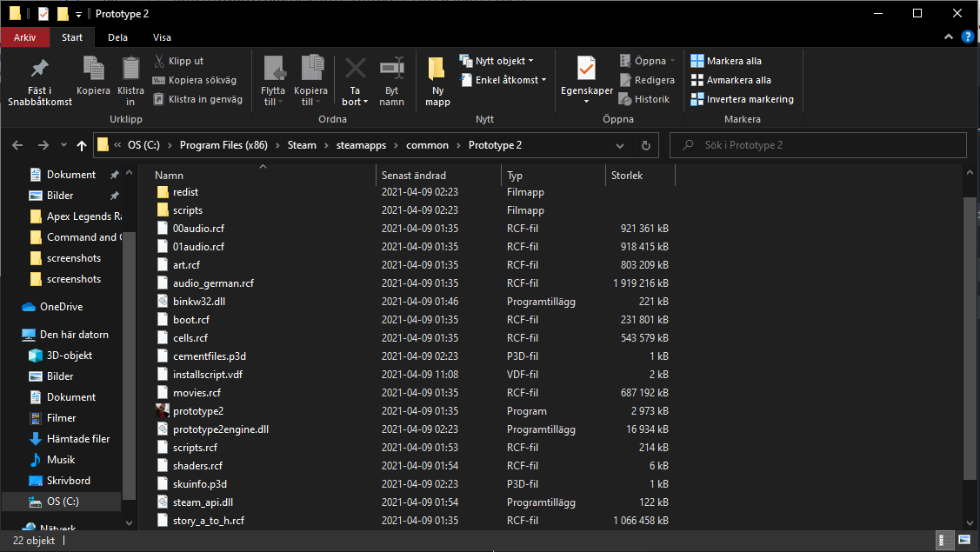
Task: Open the Flytta till menu
Action: click(273, 81)
